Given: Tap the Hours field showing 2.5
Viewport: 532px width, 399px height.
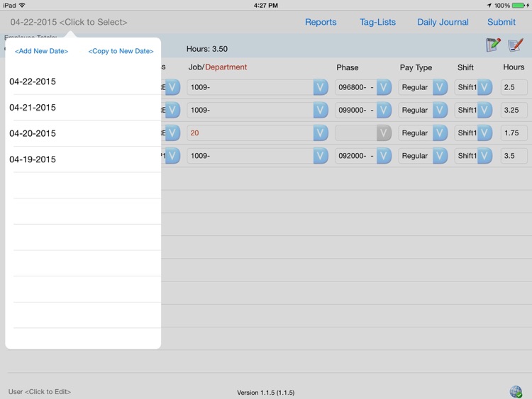Looking at the screenshot, I should [514, 87].
